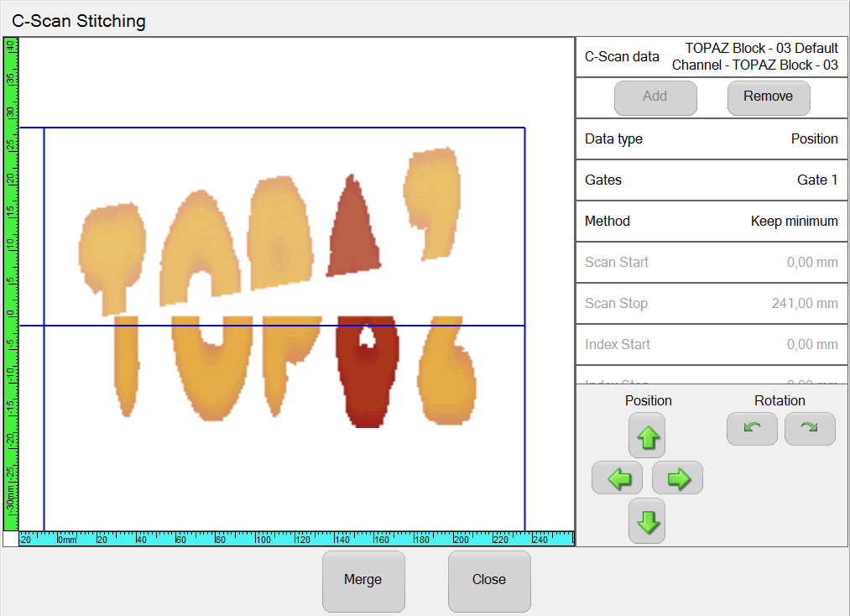The height and width of the screenshot is (616, 850).
Task: Click the C-Scan Stitching title text
Action: [x=79, y=21]
